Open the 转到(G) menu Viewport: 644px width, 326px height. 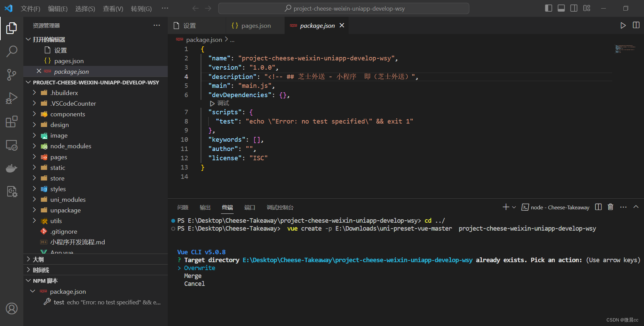click(141, 9)
